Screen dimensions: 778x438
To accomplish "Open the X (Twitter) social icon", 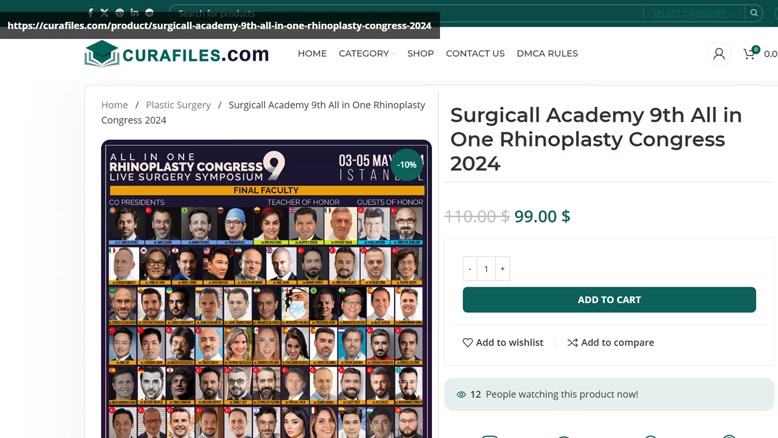I will pos(104,13).
